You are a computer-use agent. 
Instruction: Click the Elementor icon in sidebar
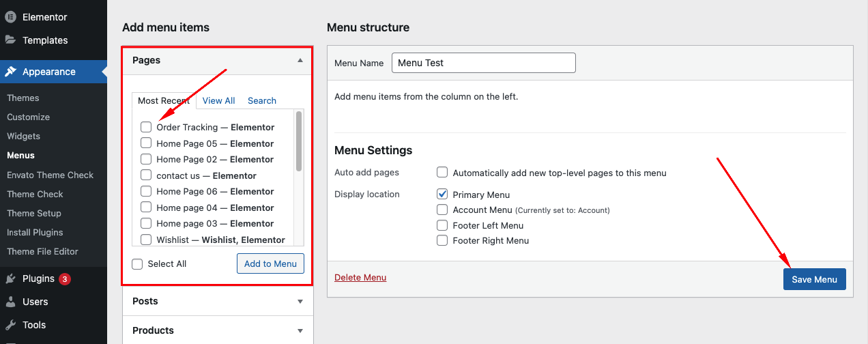(10, 16)
